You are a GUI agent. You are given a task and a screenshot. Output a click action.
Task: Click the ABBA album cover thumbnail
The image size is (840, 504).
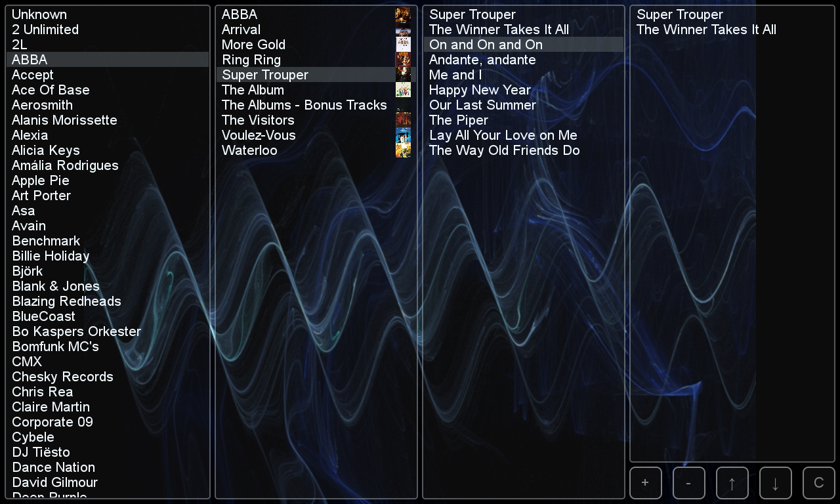(403, 14)
